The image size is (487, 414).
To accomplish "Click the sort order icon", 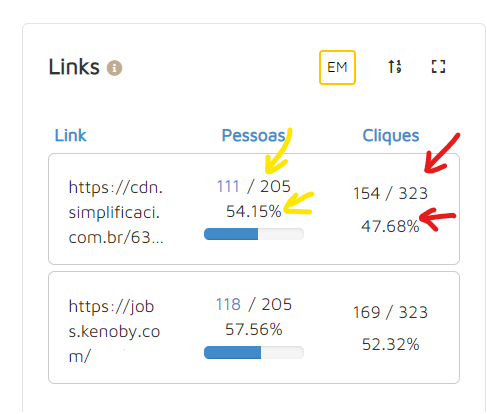I will [395, 67].
